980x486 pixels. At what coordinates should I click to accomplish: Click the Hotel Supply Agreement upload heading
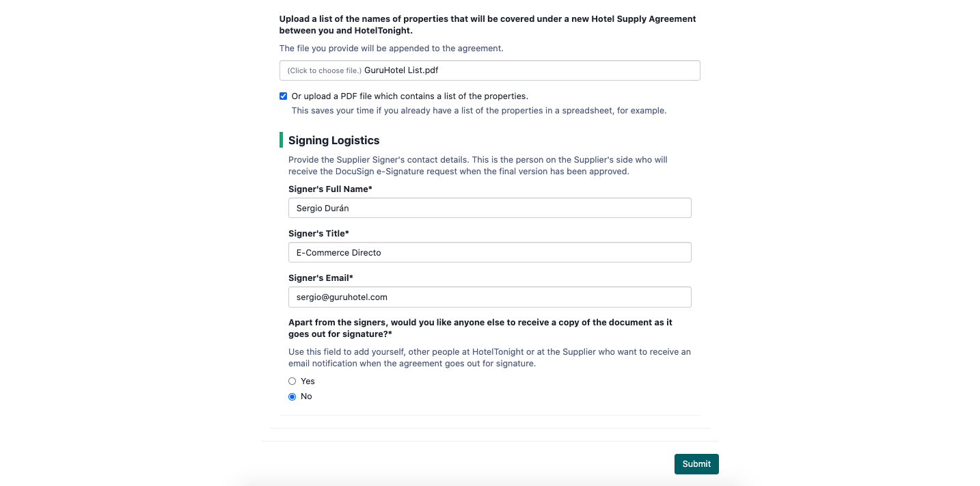point(487,25)
